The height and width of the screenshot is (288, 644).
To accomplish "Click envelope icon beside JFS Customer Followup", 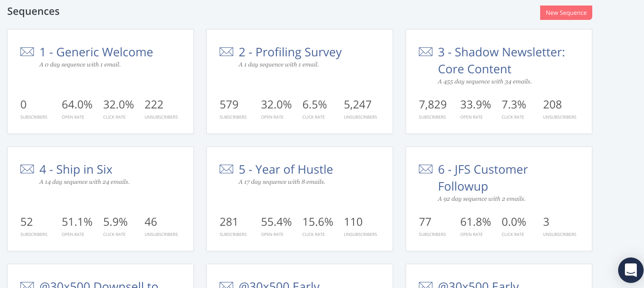I will coord(426,169).
